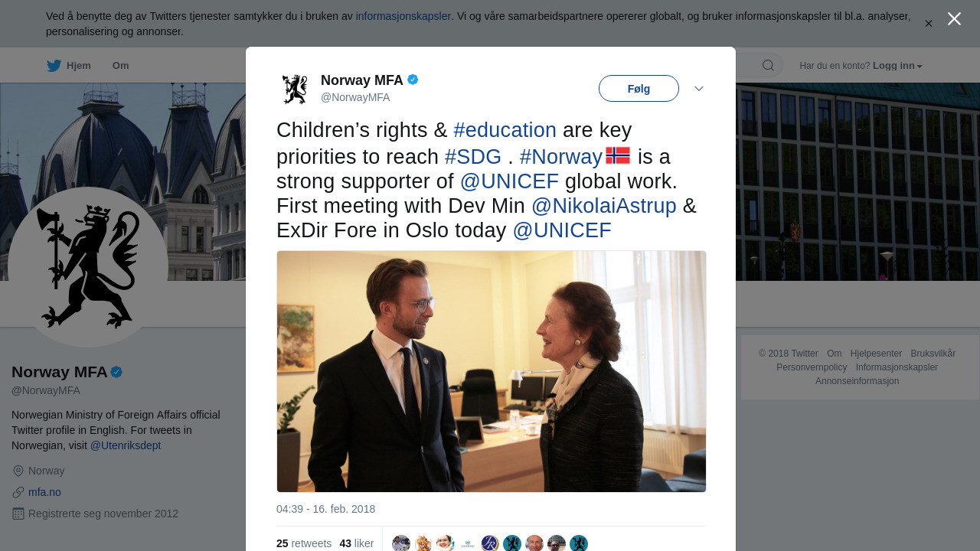Click the verified badge next to the tweet author
This screenshot has height=551, width=980.
[413, 80]
